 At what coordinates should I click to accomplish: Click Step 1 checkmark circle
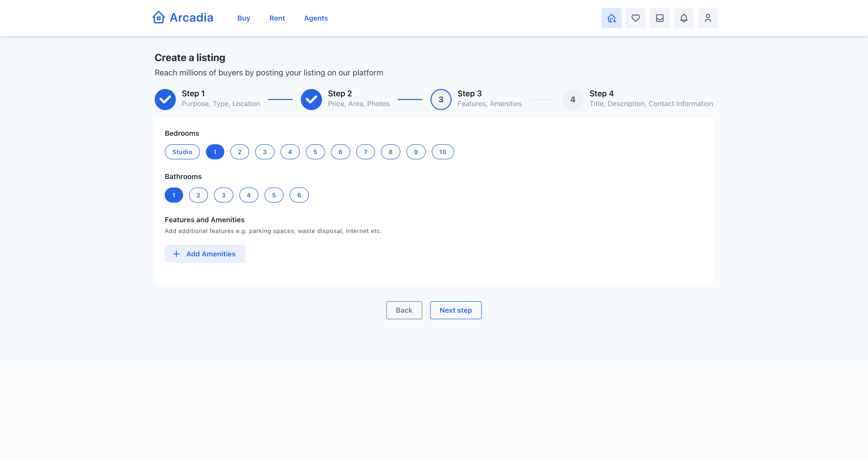click(x=165, y=100)
